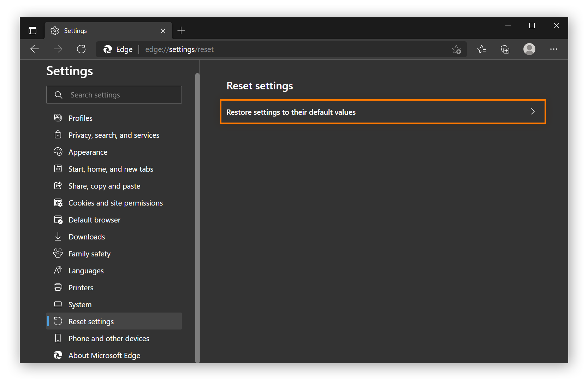The height and width of the screenshot is (380, 588).
Task: Go to Appearance settings
Action: (88, 152)
